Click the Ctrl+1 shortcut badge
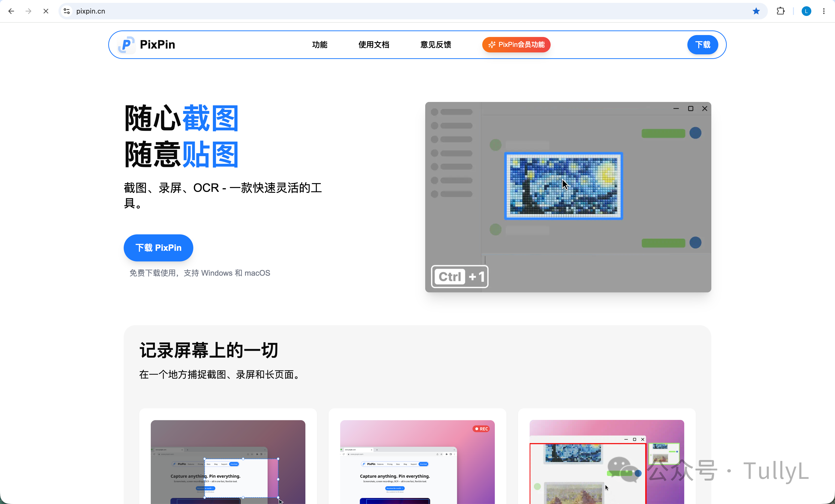The height and width of the screenshot is (504, 835). (x=460, y=277)
